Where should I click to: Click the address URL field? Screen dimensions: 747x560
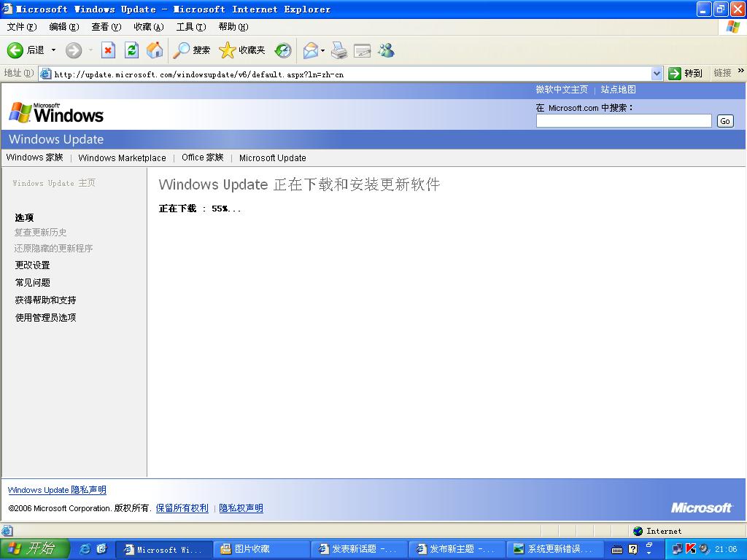352,74
